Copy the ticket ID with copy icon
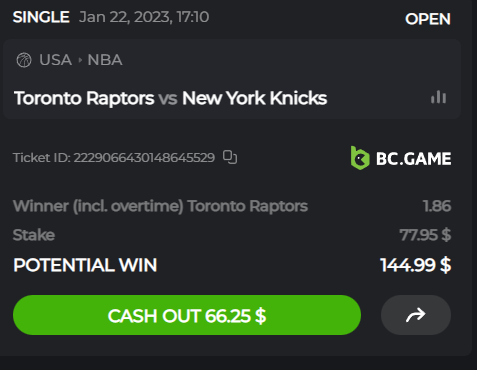The image size is (477, 370). pos(230,157)
